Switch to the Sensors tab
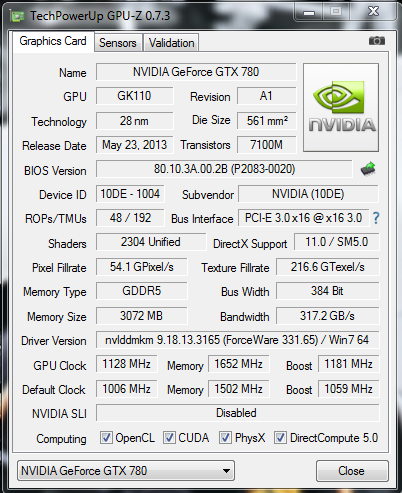This screenshot has height=493, width=402. [x=118, y=43]
